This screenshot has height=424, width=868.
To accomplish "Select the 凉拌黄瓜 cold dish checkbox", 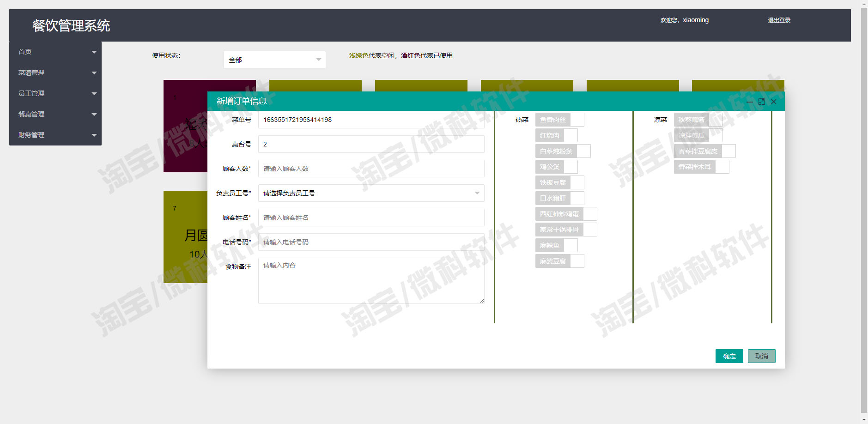I will 698,135.
